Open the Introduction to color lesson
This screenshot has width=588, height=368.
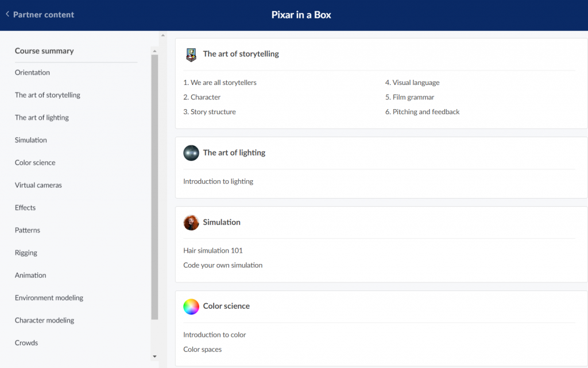point(215,335)
